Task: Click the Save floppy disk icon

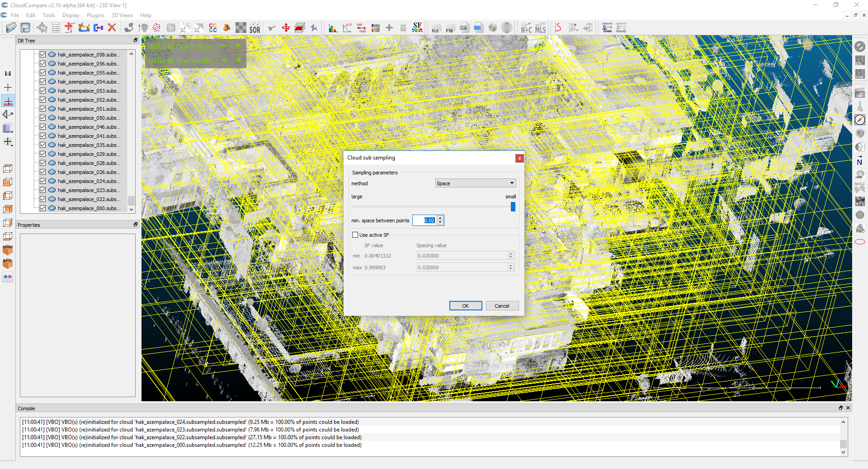Action: [25, 28]
